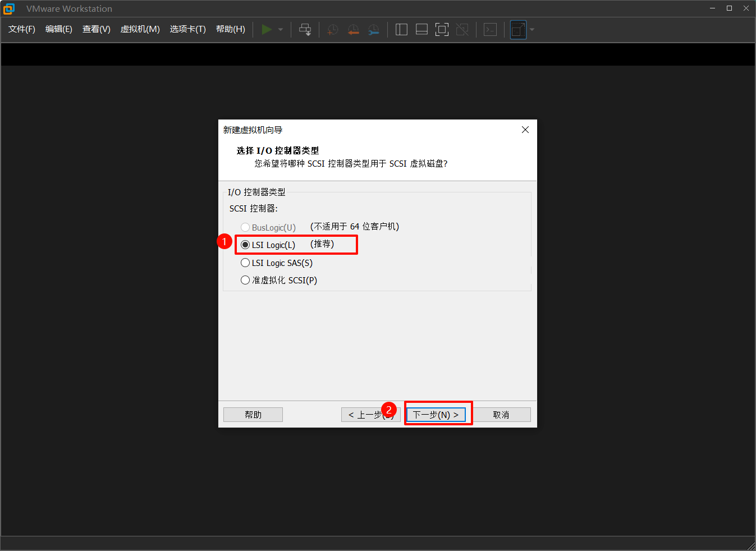
Task: Toggle the library sidebar panel icon
Action: pyautogui.click(x=401, y=29)
